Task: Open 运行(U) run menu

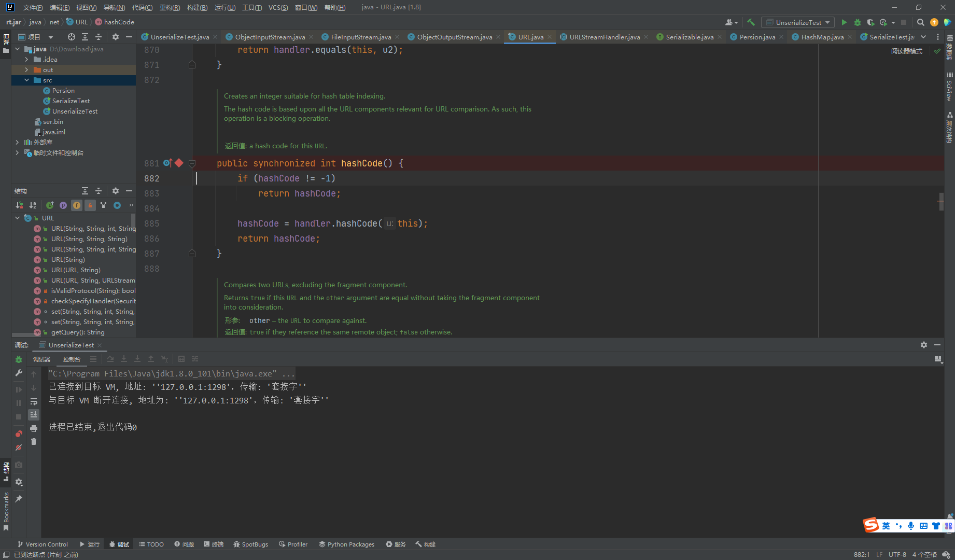Action: [224, 7]
